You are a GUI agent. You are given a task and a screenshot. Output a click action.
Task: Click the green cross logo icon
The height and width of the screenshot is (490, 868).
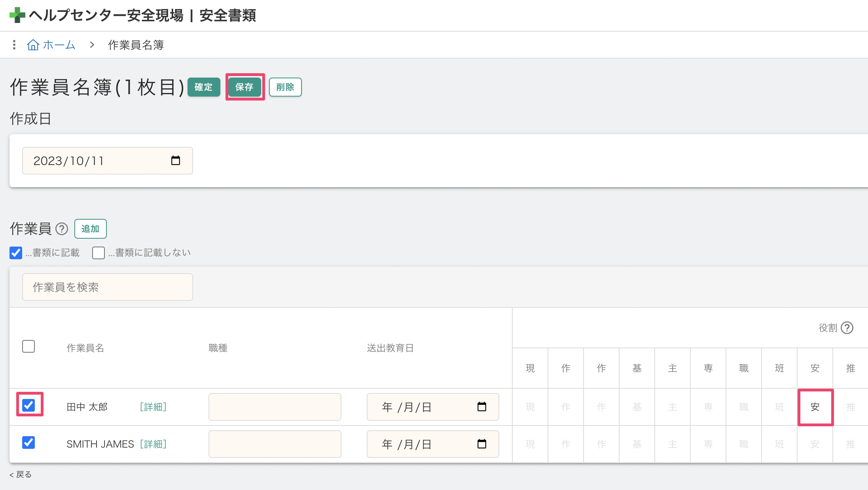pyautogui.click(x=17, y=15)
